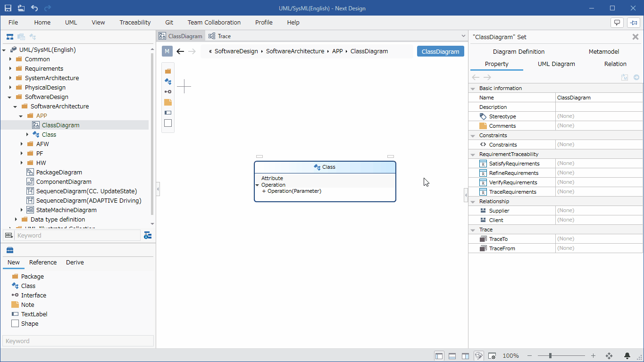Select the Class tool in diagram toolbar

point(168,82)
